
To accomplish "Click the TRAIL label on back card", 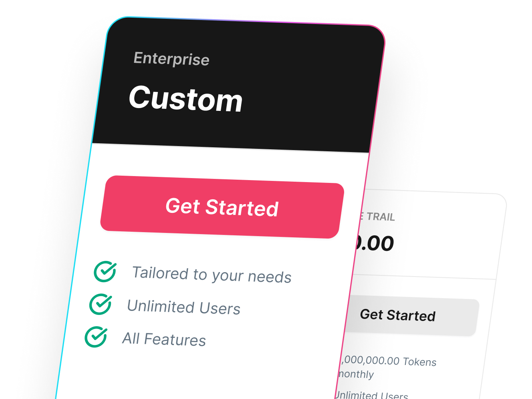I will pyautogui.click(x=380, y=217).
